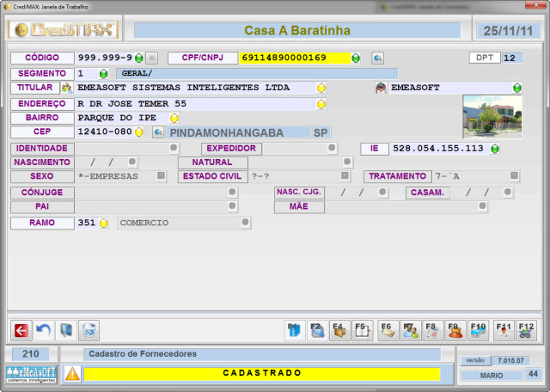Toggle the green indicator next to the IE number

pyautogui.click(x=495, y=148)
